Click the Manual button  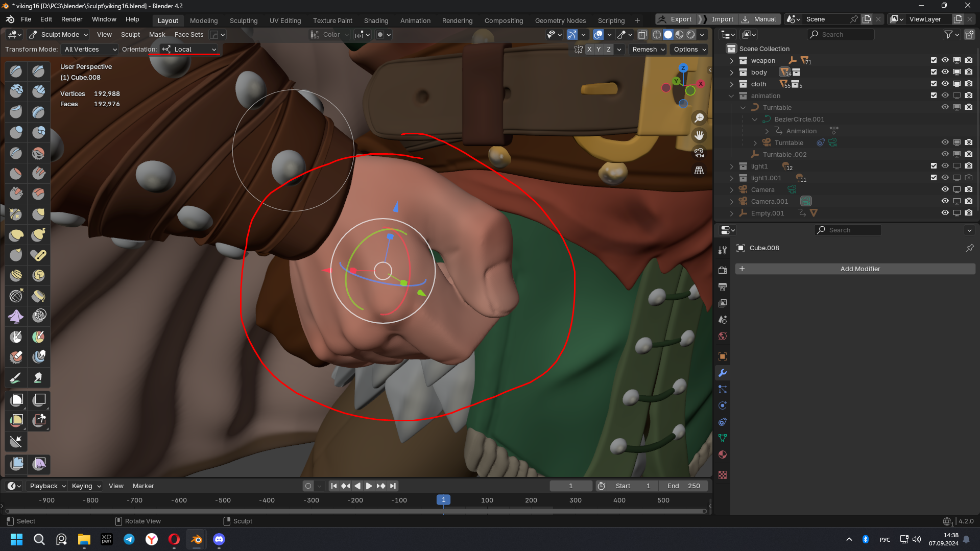pyautogui.click(x=759, y=19)
